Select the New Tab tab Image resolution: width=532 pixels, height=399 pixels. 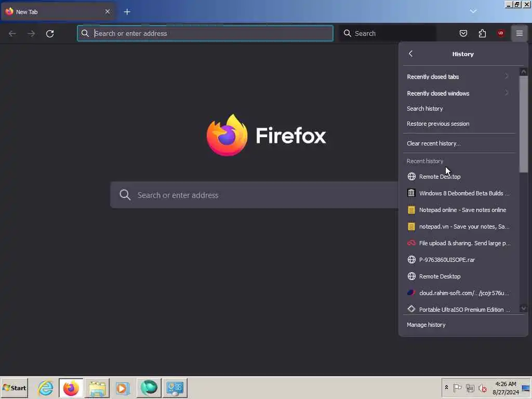coord(58,12)
